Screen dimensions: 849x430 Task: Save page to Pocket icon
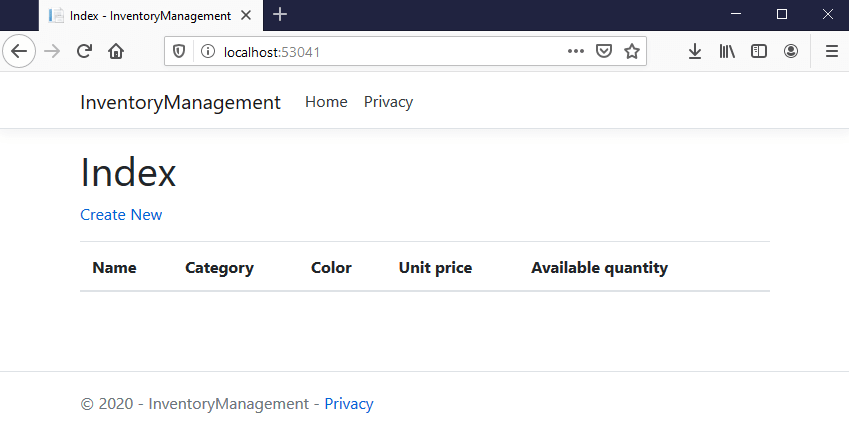(x=604, y=51)
